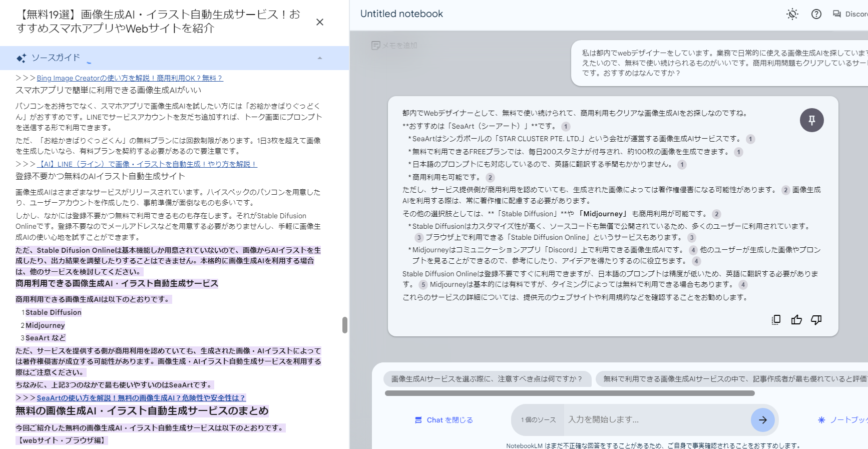This screenshot has height=449, width=868.
Task: Toggle the light/dark theme icon
Action: point(792,14)
